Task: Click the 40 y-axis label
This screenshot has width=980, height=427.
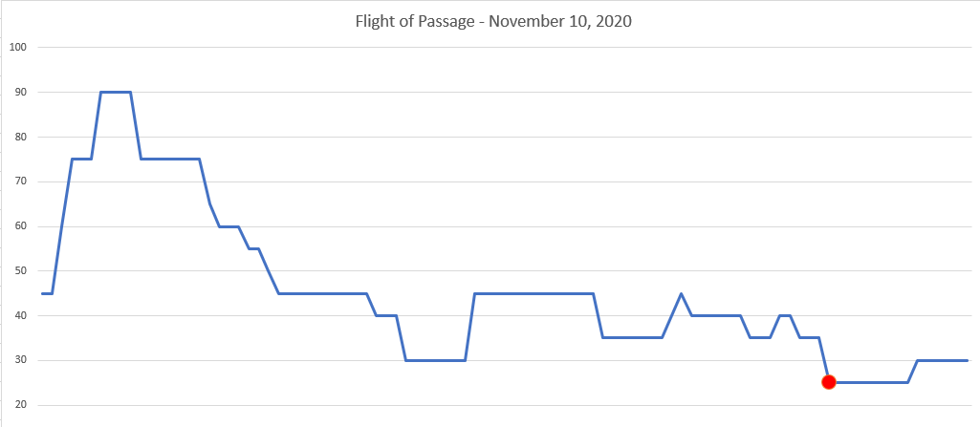Action: [x=21, y=316]
